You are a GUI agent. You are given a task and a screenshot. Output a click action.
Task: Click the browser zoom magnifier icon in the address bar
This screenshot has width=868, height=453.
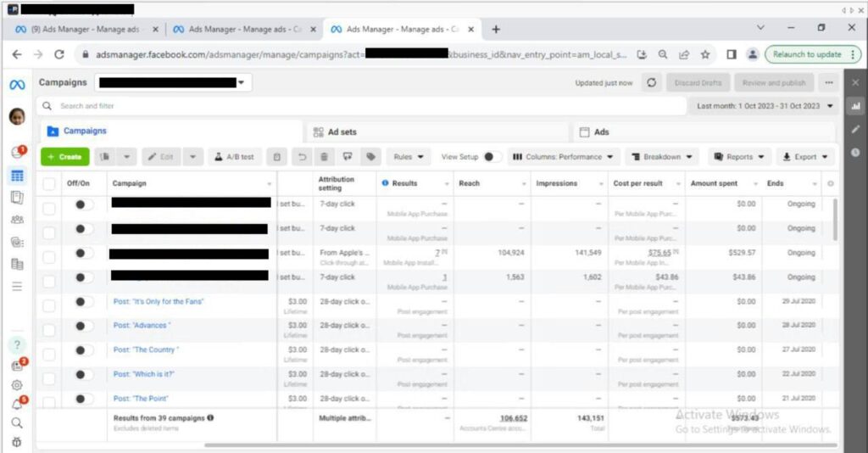(x=663, y=54)
